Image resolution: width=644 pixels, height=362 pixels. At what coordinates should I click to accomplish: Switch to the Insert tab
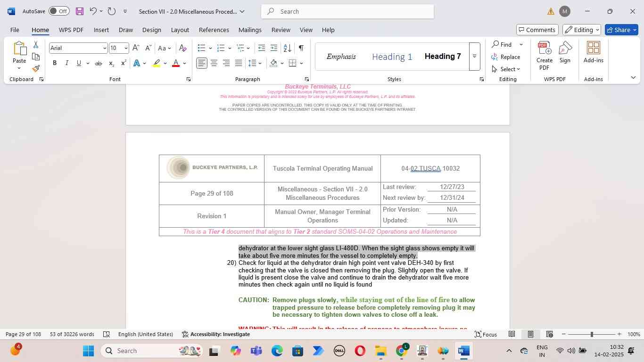pyautogui.click(x=101, y=30)
